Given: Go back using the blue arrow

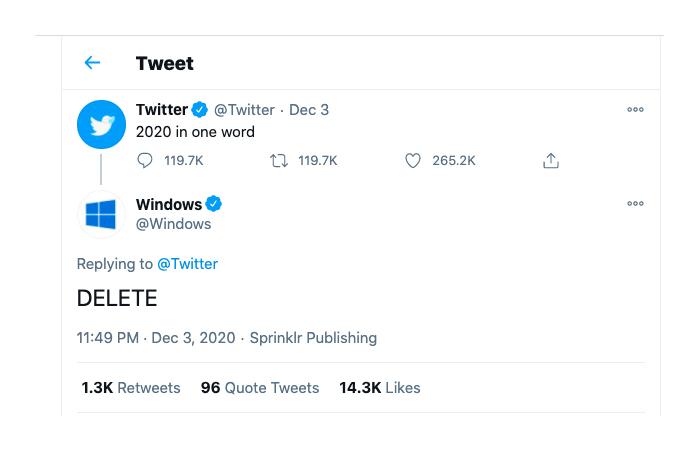Looking at the screenshot, I should (x=92, y=62).
